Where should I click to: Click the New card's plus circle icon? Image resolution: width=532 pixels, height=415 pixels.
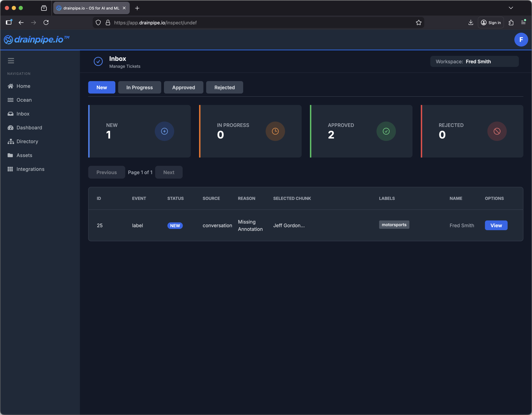[164, 131]
